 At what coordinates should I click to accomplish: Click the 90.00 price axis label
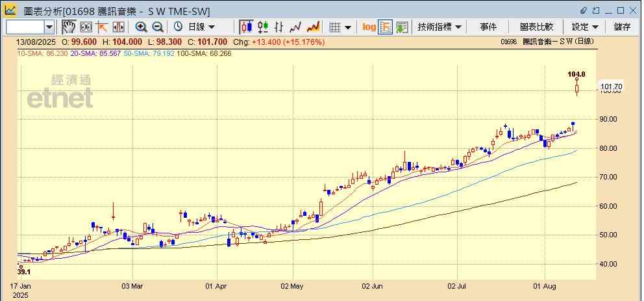(608, 119)
